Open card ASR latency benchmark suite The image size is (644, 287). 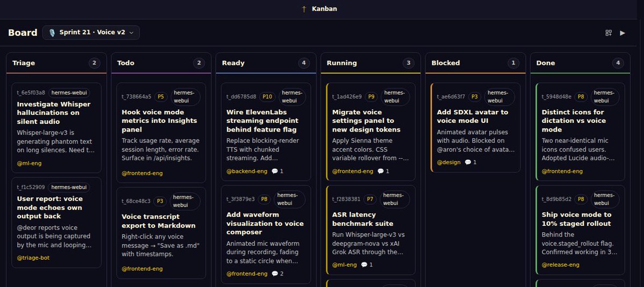coord(371,230)
